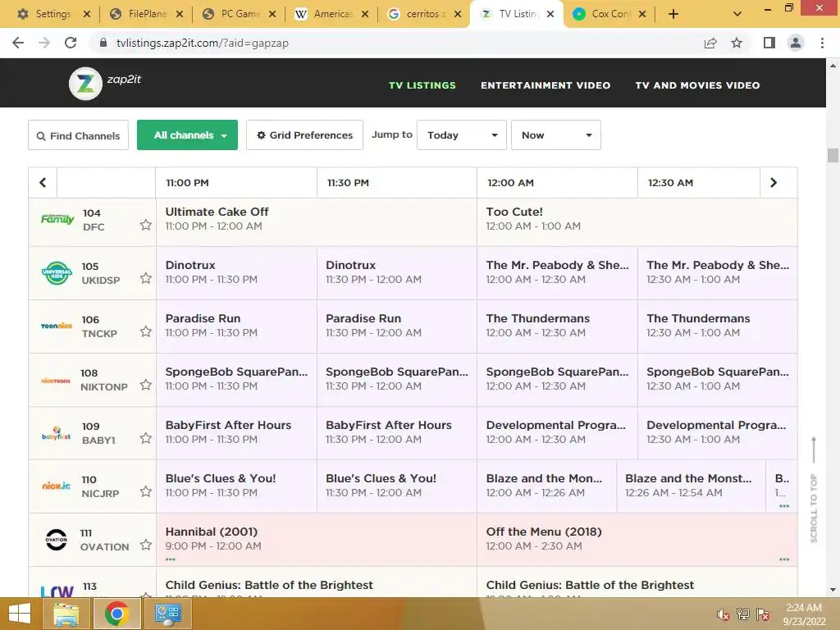Switch to Google cerritos tab
The image size is (840, 630).
click(x=424, y=14)
